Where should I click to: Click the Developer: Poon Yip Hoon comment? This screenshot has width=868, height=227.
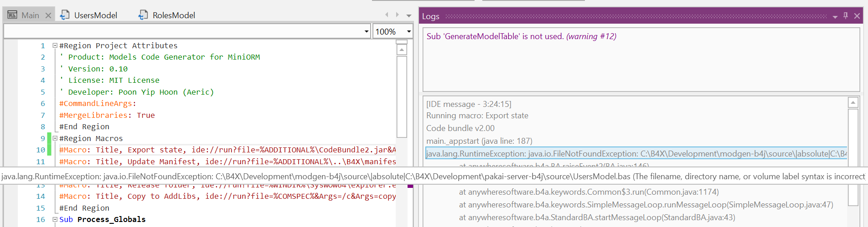pyautogui.click(x=136, y=92)
